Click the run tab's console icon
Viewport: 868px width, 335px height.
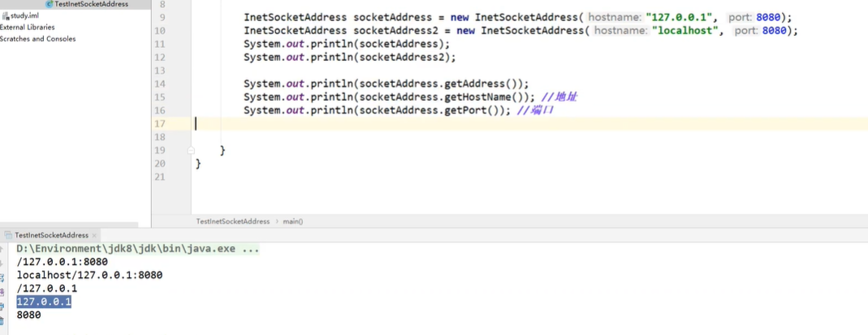click(7, 235)
